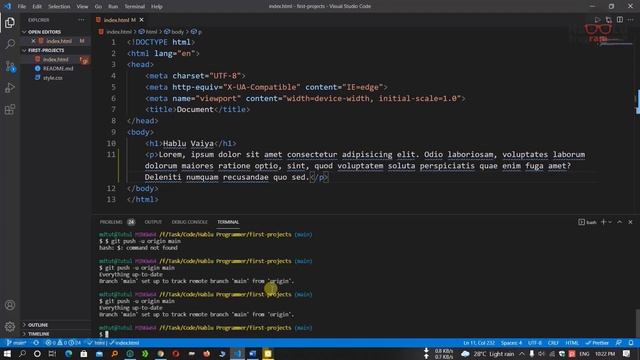The height and width of the screenshot is (360, 640).
Task: Open the Run and Debug view
Action: [10, 88]
